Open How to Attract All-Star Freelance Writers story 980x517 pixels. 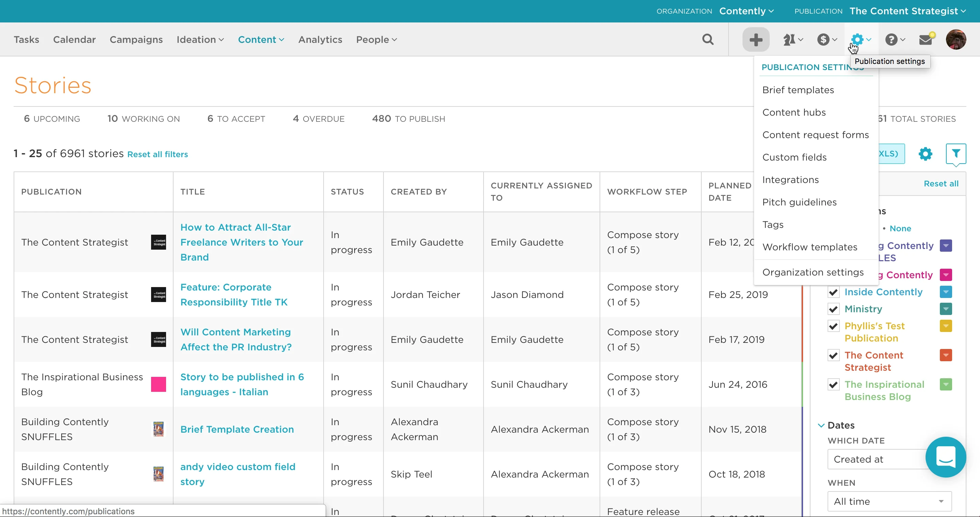(x=242, y=242)
